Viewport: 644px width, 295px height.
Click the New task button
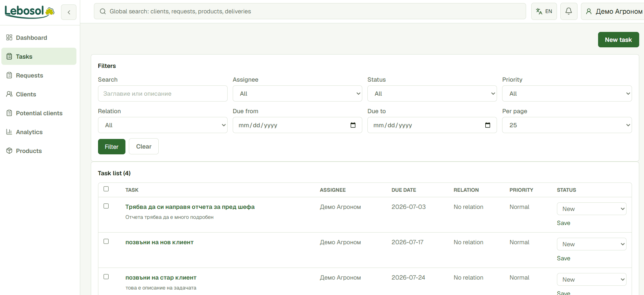click(x=618, y=40)
